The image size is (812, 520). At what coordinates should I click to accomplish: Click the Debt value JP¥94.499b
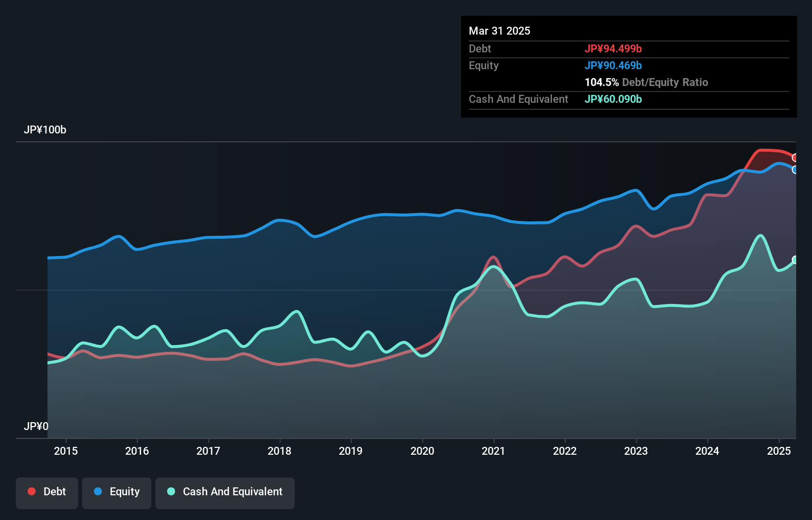[613, 48]
